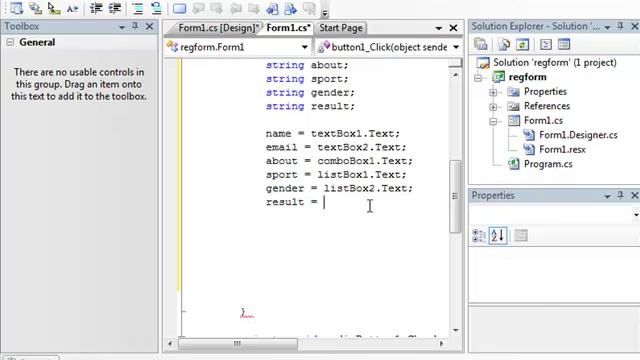Click the object member list toolbar icon
This screenshot has height=360, width=640.
(16, 8)
